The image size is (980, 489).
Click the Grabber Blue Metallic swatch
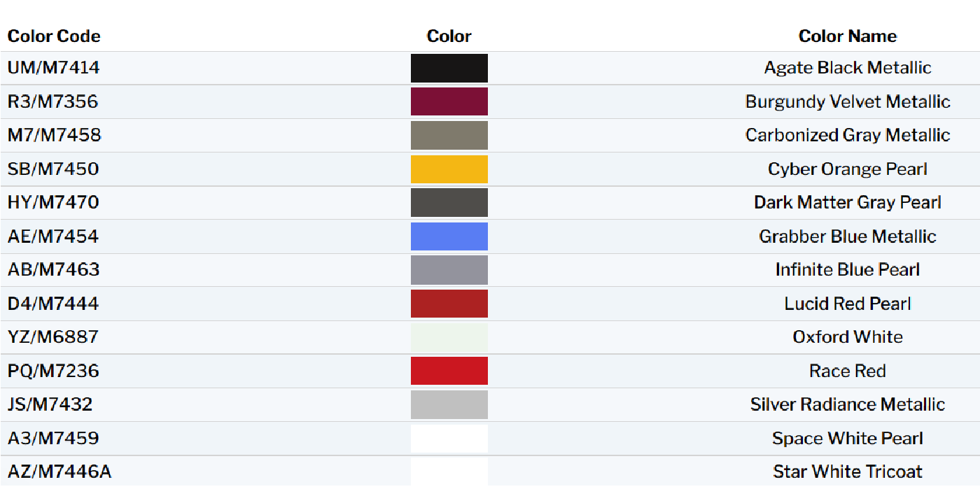click(449, 236)
